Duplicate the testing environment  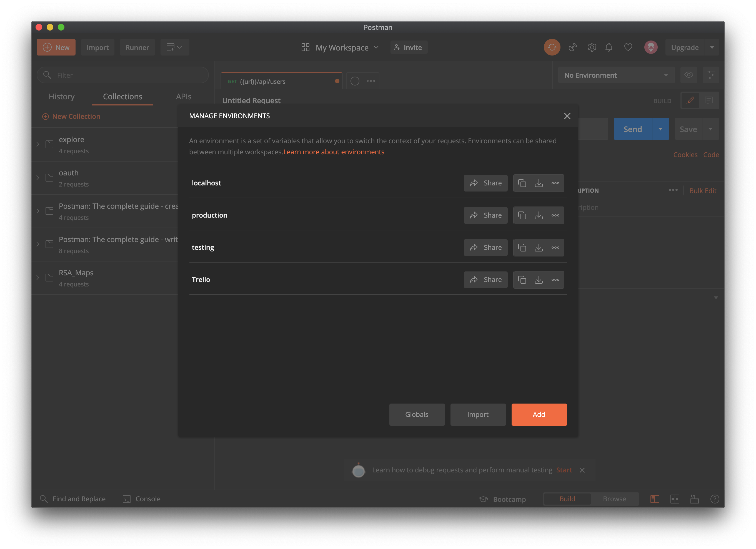point(522,248)
